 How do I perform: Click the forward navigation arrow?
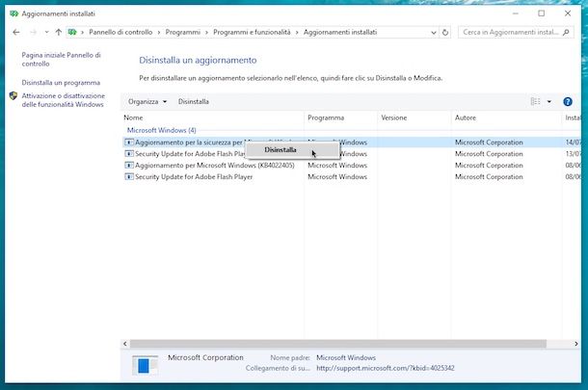click(x=34, y=32)
